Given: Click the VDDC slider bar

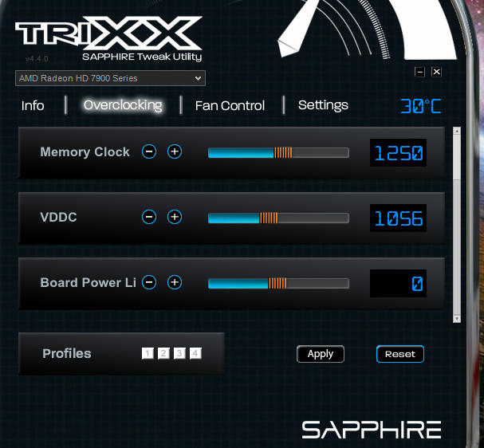Looking at the screenshot, I should tap(278, 218).
